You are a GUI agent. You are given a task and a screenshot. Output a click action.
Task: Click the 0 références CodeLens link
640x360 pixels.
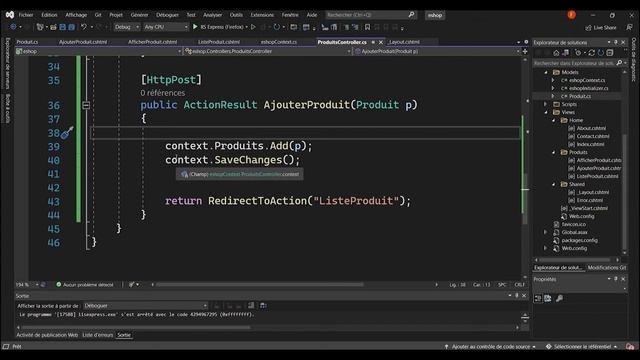pyautogui.click(x=162, y=93)
